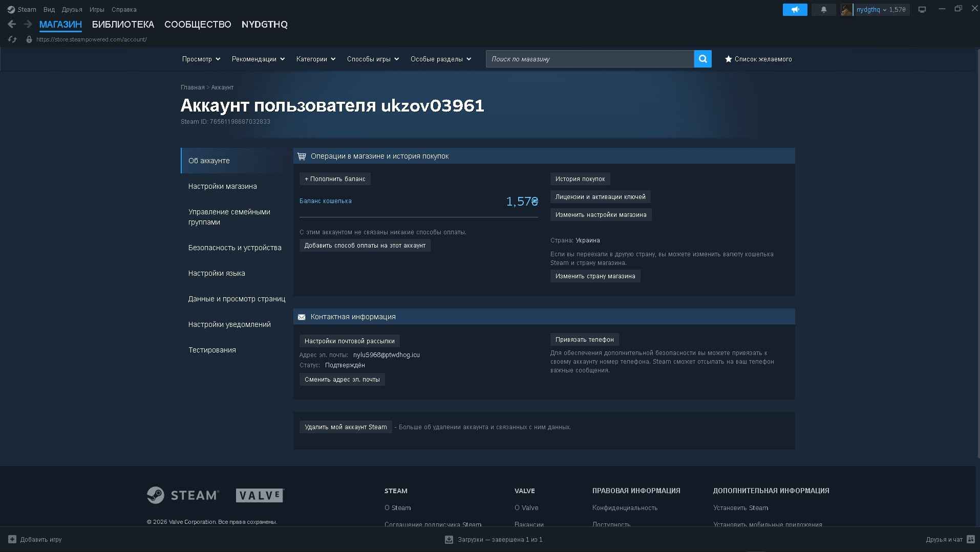Click the store search magnifier button
This screenshot has width=980, height=552.
click(x=702, y=59)
